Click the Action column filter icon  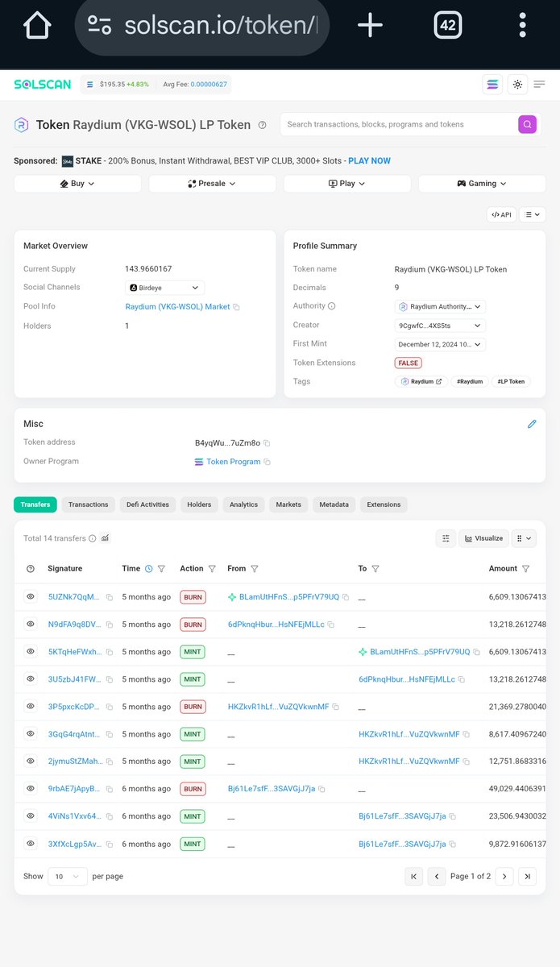[212, 569]
